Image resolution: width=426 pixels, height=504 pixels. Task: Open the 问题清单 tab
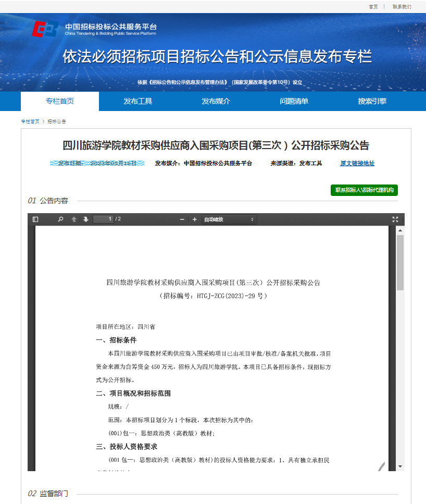tap(294, 101)
